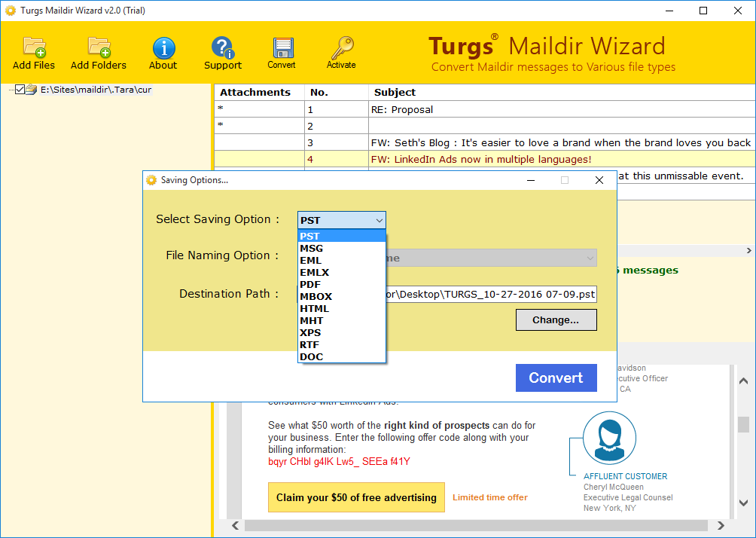This screenshot has height=538, width=756.
Task: Choose MSG from saving option list
Action: [341, 248]
